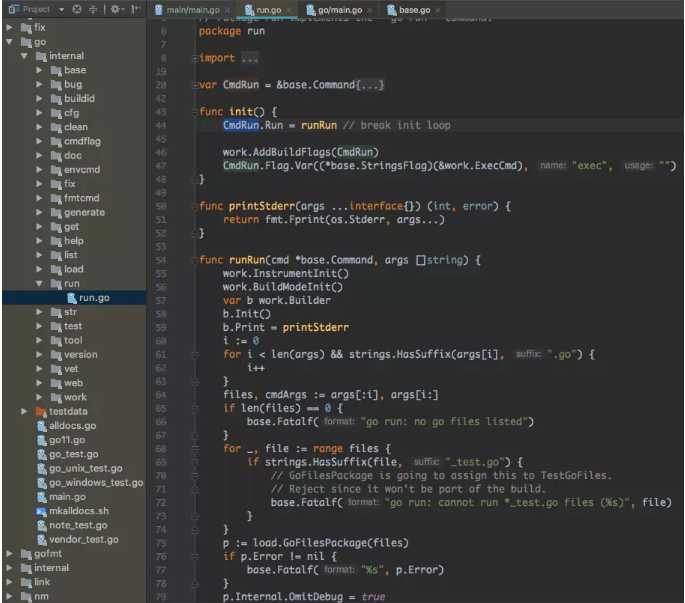Select the envcmd folder icon

click(56, 170)
